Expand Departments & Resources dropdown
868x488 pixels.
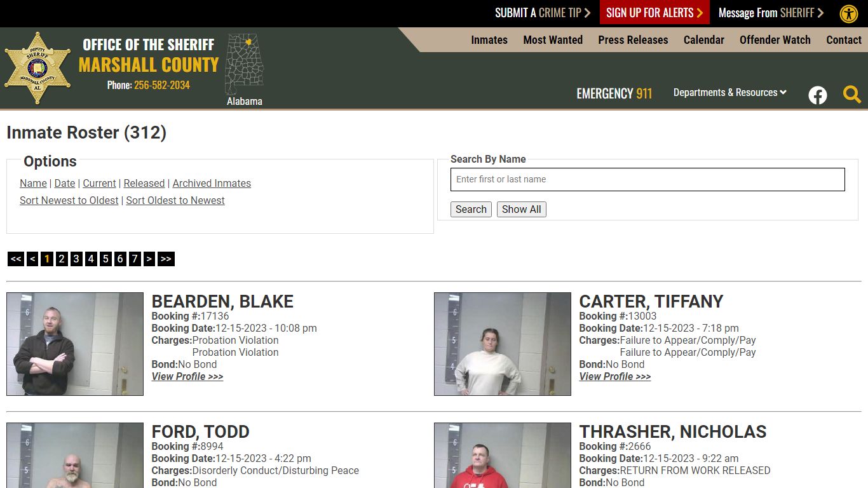pos(730,92)
